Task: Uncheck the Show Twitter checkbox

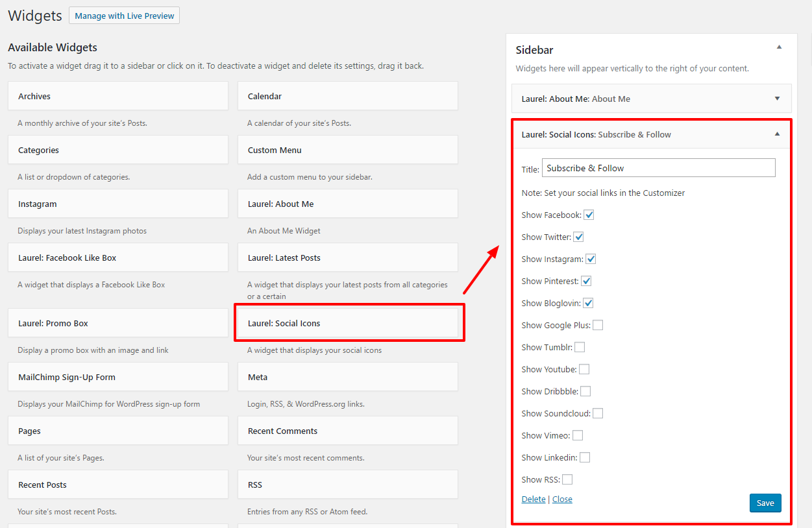Action: point(579,237)
